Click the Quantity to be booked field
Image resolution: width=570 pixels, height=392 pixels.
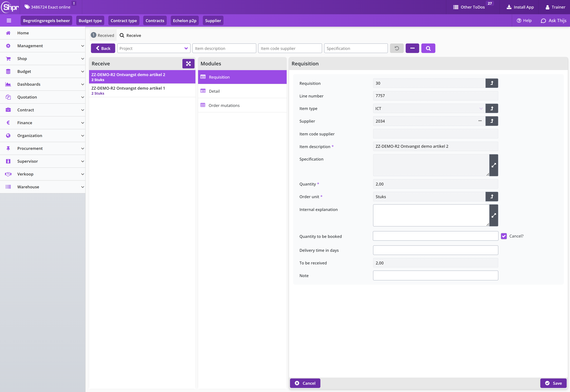coord(436,236)
